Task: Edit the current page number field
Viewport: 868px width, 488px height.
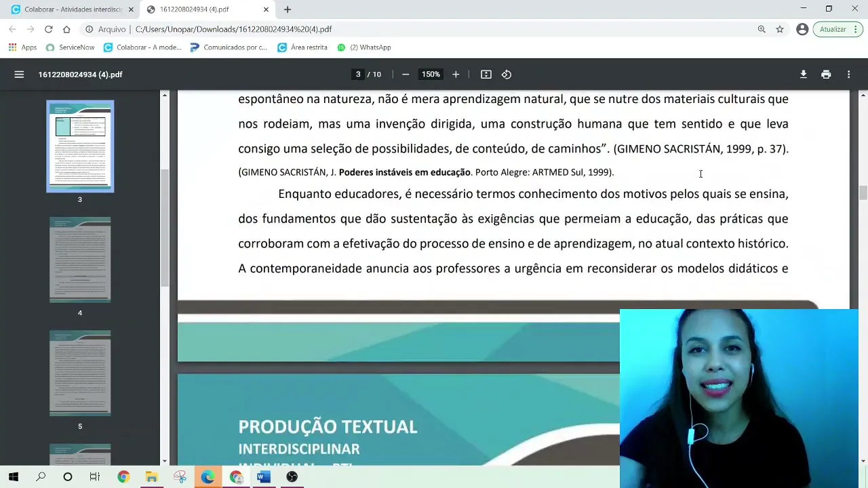Action: tap(358, 75)
